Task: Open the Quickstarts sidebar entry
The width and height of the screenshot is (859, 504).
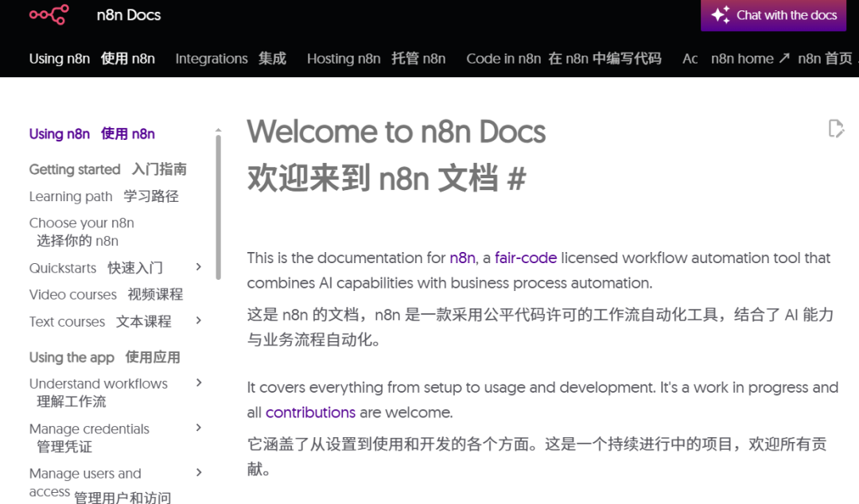Action: point(96,268)
